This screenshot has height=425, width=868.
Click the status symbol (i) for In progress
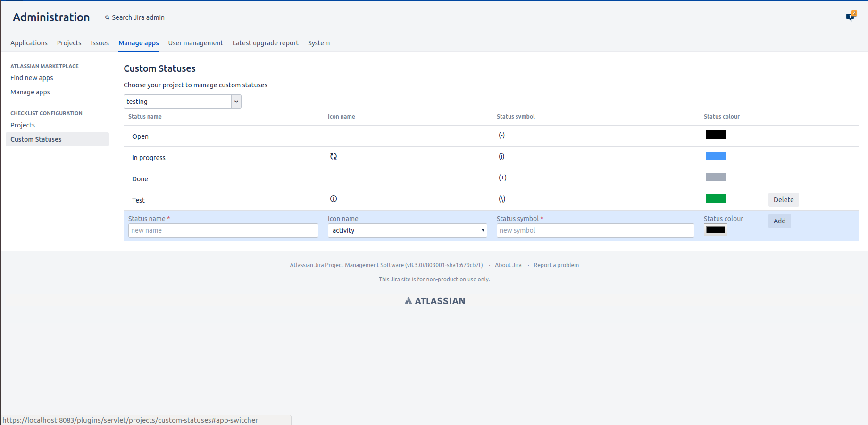point(501,156)
